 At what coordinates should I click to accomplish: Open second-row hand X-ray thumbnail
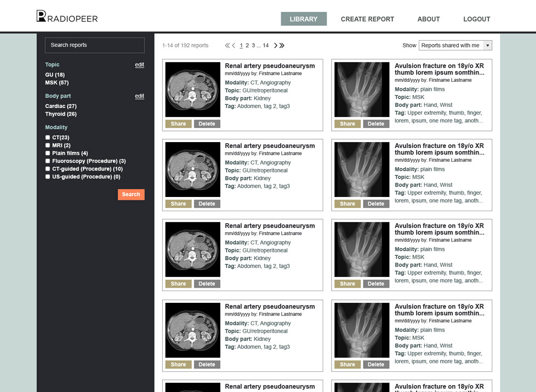[361, 170]
